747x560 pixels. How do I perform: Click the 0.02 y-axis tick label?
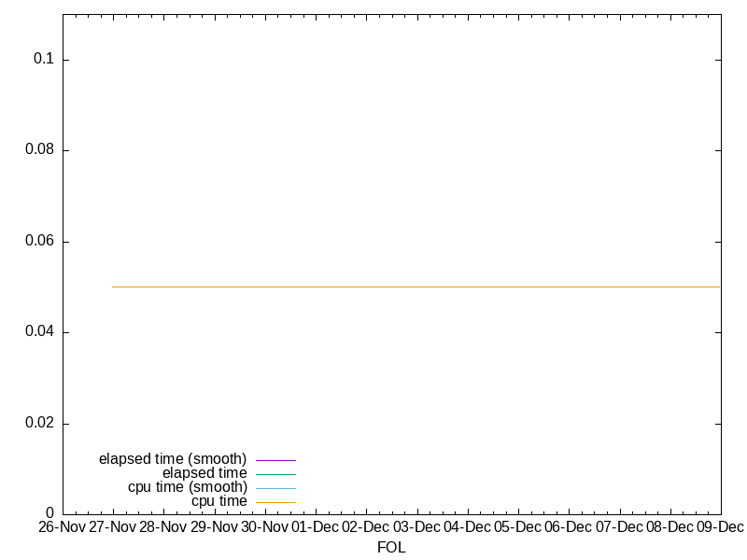(39, 424)
